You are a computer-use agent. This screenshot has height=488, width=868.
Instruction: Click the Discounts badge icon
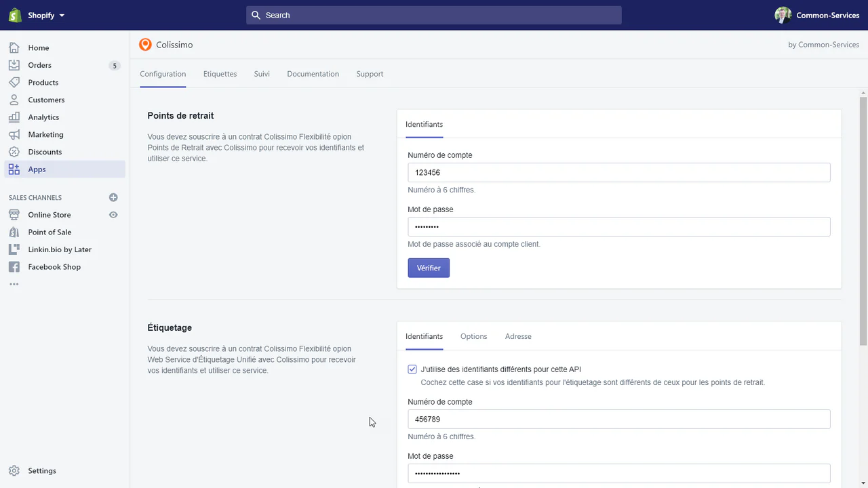coord(14,152)
